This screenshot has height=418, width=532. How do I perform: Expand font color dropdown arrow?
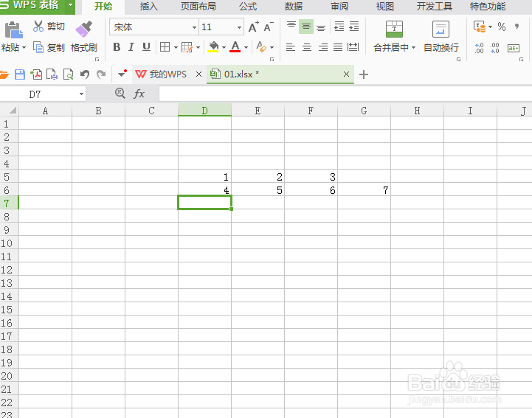pyautogui.click(x=246, y=47)
